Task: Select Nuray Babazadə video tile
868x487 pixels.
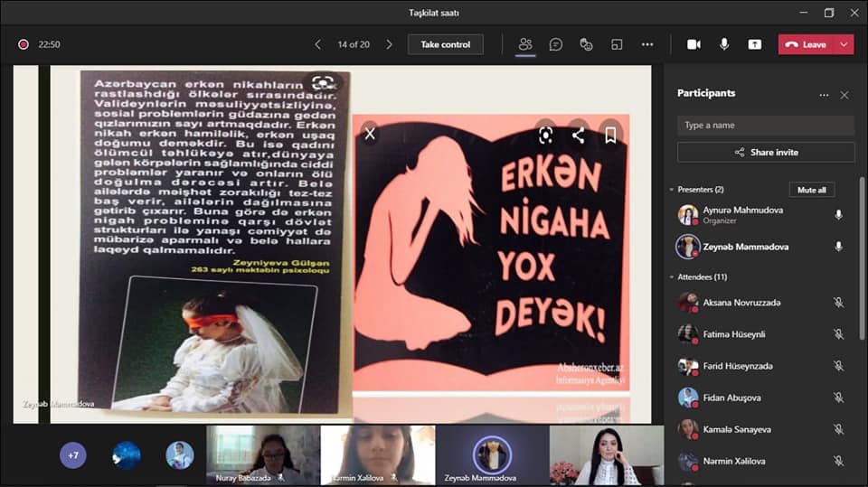Action: pyautogui.click(x=263, y=455)
